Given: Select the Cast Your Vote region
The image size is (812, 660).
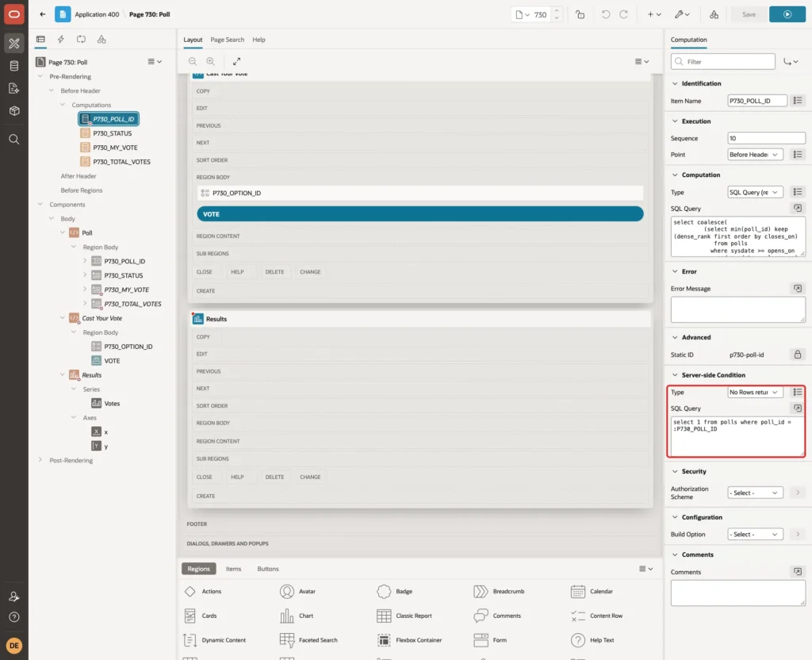Looking at the screenshot, I should tap(102, 318).
